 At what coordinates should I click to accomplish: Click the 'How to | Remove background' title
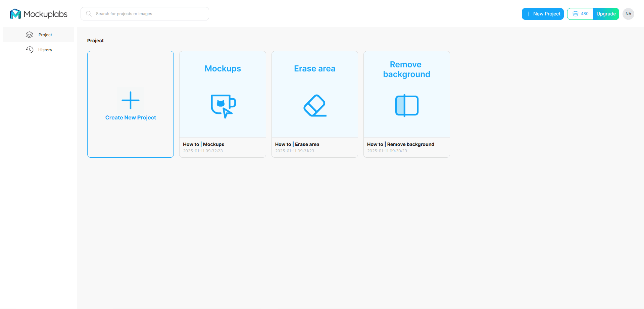pyautogui.click(x=401, y=144)
